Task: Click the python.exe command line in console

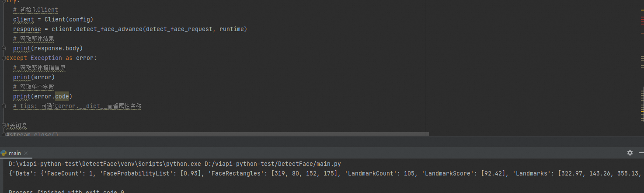Action: (175, 164)
